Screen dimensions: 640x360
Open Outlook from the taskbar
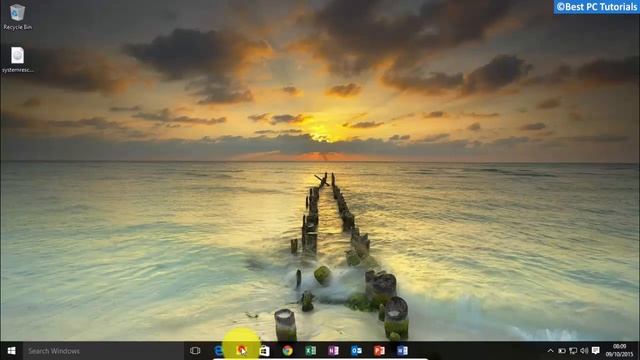[356, 351]
